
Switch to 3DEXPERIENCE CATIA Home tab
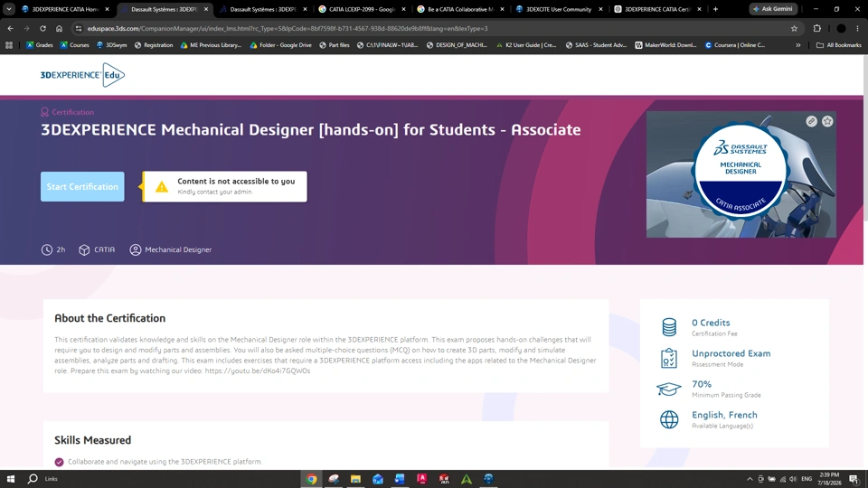[65, 9]
